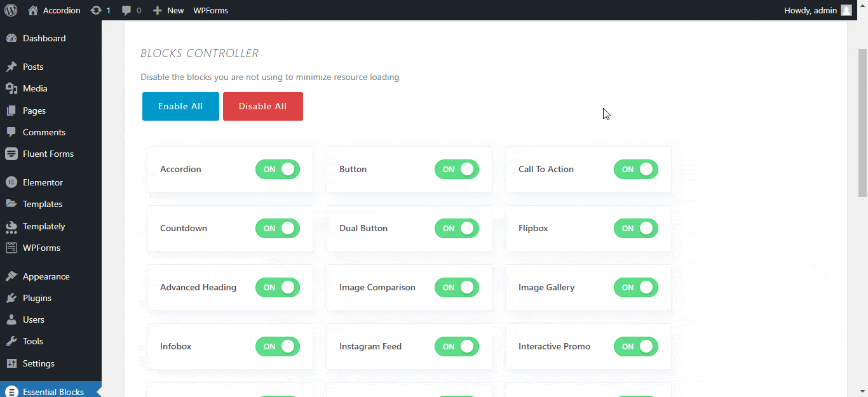Click the Tools wrench icon

11,341
